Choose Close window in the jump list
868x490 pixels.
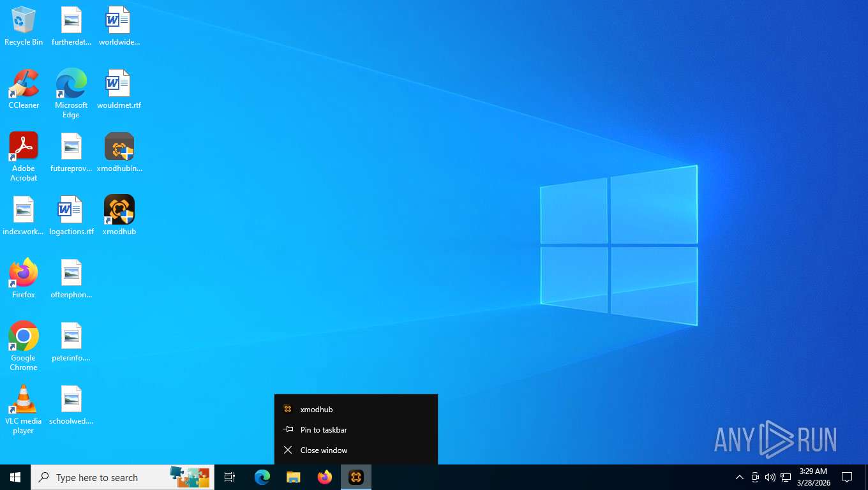[x=356, y=450]
